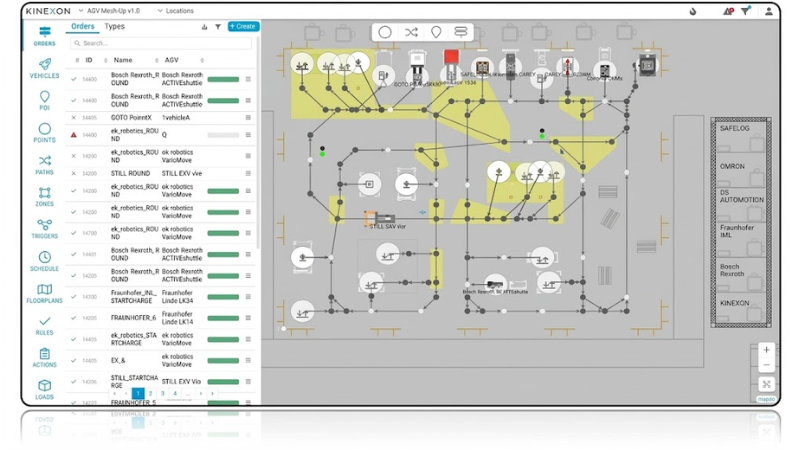The height and width of the screenshot is (450, 800).
Task: Click progress bar of ek_robotics_STARTCHARGE order
Action: point(223,339)
